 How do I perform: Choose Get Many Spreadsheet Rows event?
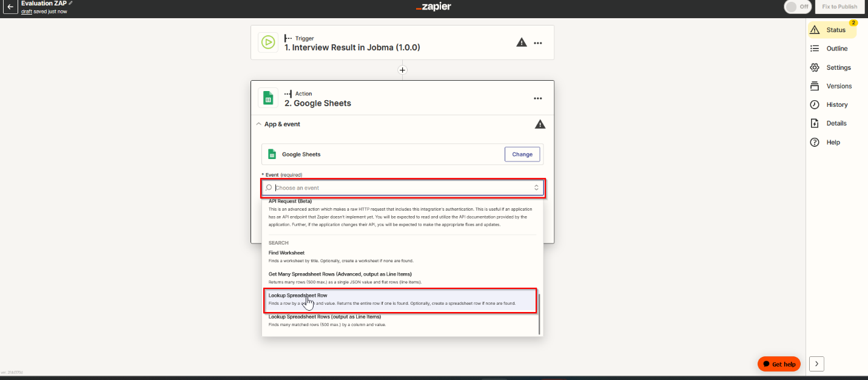[402, 278]
